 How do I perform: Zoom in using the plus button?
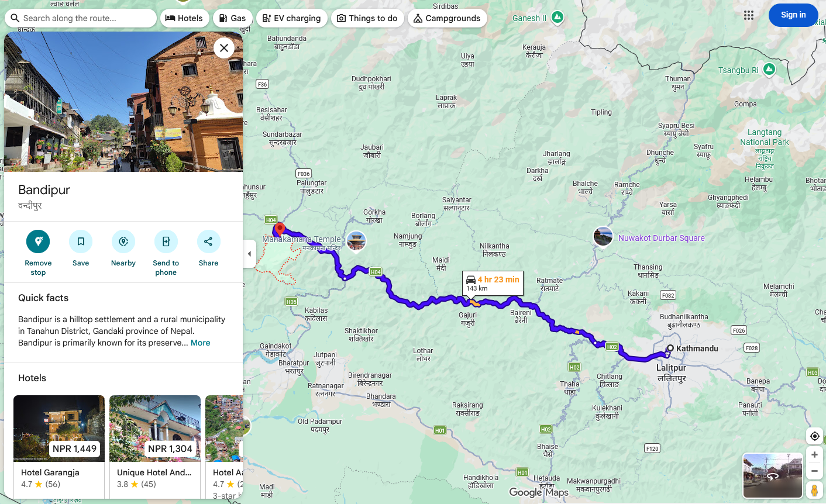pos(814,454)
